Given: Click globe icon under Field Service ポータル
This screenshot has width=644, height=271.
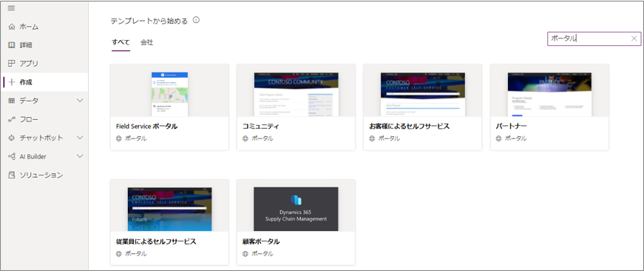Looking at the screenshot, I should coord(119,138).
